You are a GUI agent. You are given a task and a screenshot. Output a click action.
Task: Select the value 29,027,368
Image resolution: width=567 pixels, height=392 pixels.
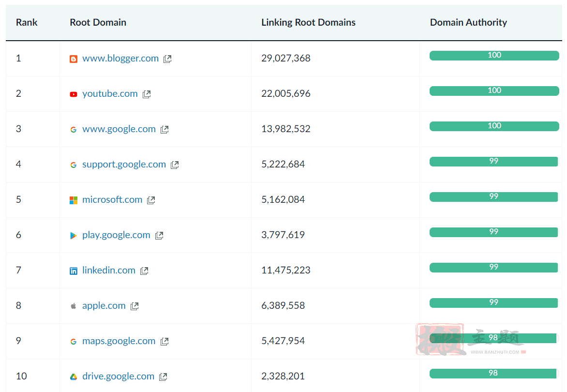(x=285, y=58)
